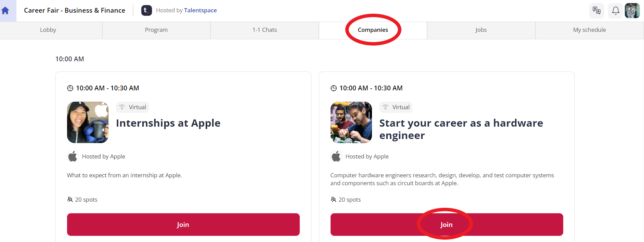Open the Companies tab
The width and height of the screenshot is (644, 242).
click(373, 30)
